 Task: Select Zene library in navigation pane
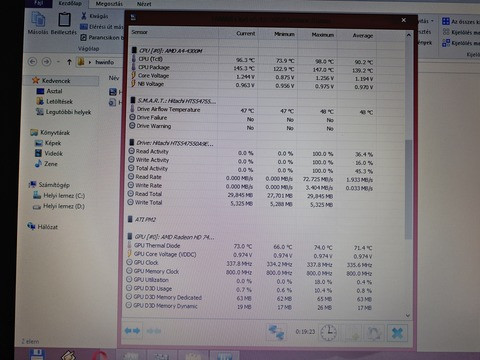point(46,164)
